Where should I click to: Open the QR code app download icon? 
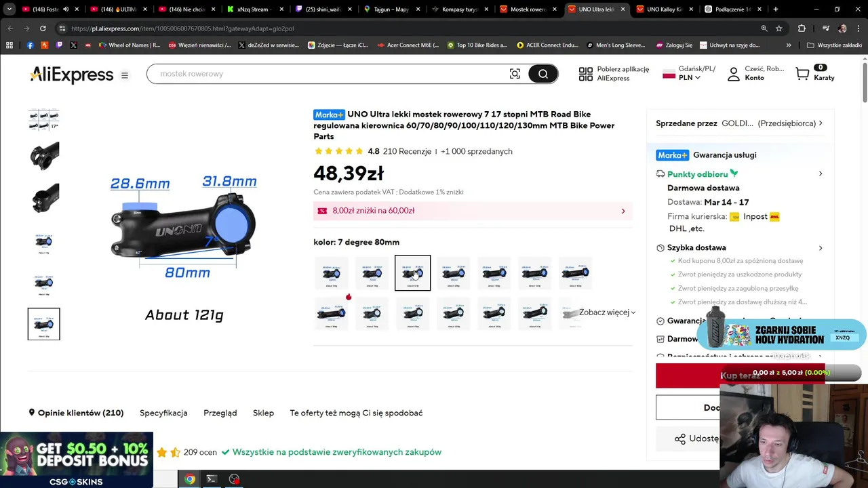click(586, 74)
